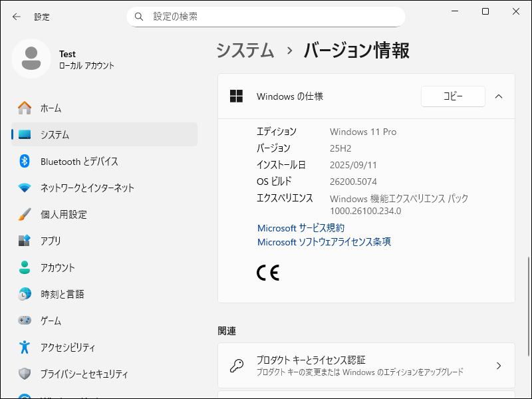The image size is (532, 399).
Task: Focus the 設定の検索 search field
Action: click(266, 17)
